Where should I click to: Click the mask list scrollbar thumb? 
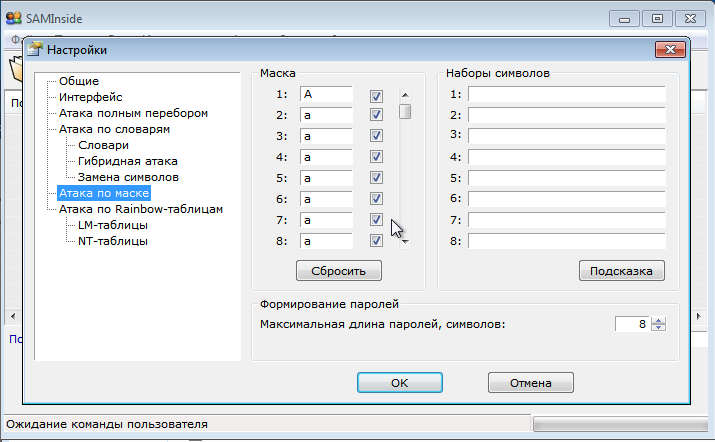click(405, 112)
